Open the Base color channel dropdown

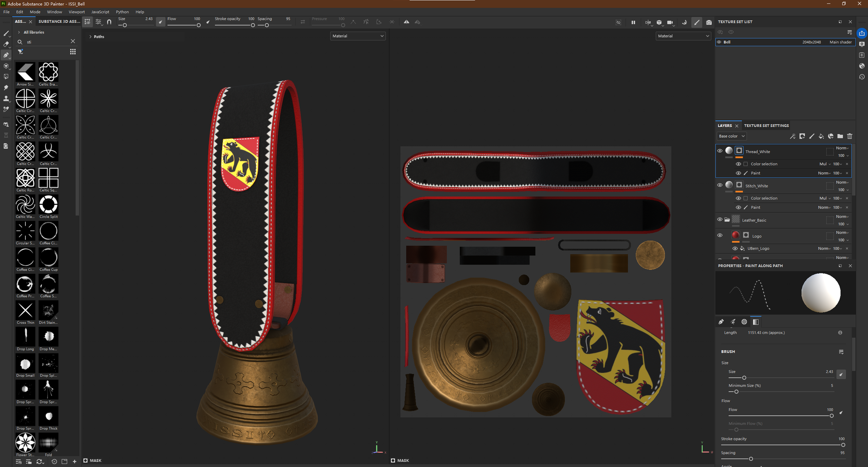coord(732,136)
